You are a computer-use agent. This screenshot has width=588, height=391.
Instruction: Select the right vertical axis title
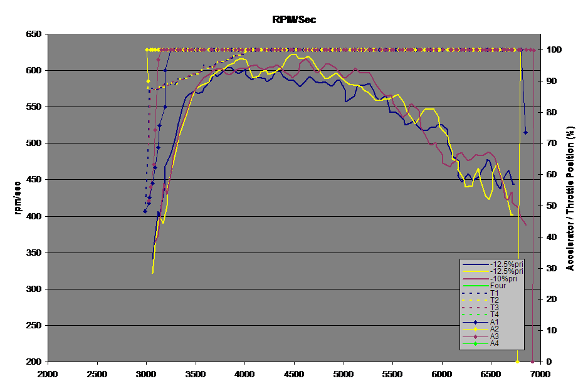(570, 197)
